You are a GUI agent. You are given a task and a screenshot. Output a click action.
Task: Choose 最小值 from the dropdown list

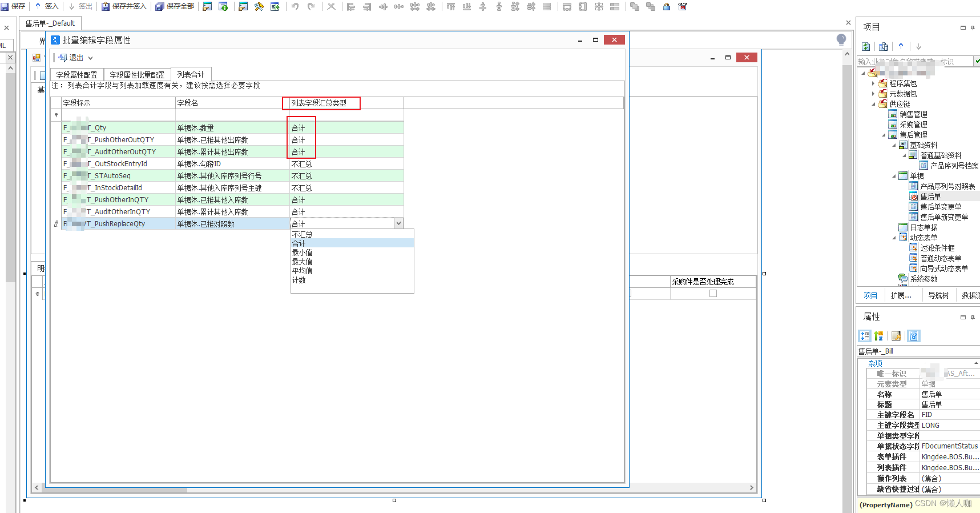click(352, 253)
